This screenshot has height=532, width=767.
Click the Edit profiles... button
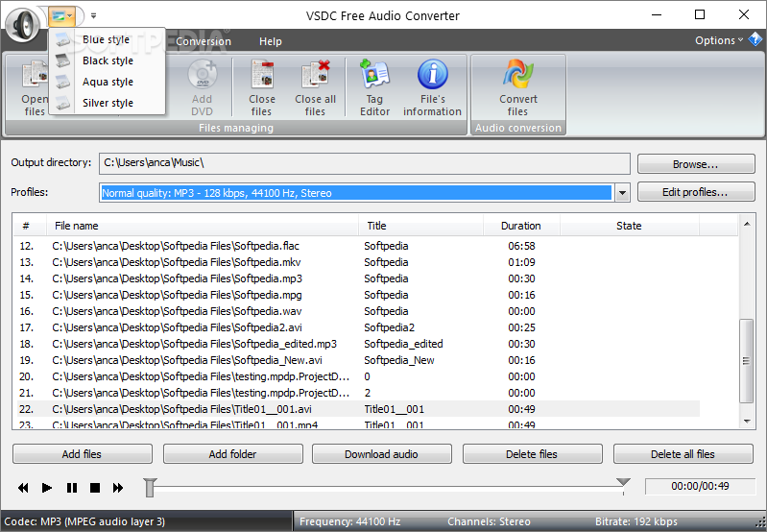696,192
